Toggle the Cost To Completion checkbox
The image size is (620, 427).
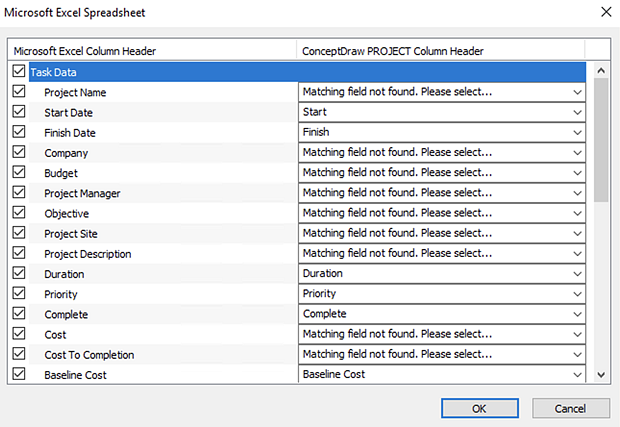click(19, 353)
